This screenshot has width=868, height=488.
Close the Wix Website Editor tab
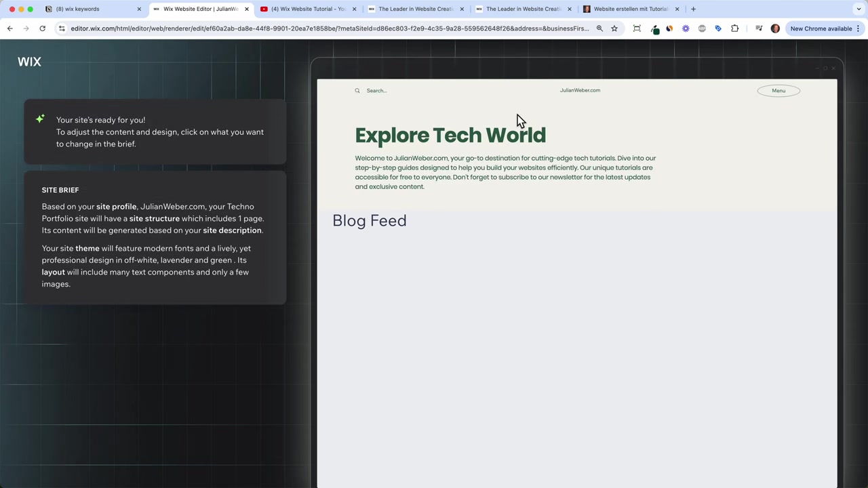click(247, 9)
